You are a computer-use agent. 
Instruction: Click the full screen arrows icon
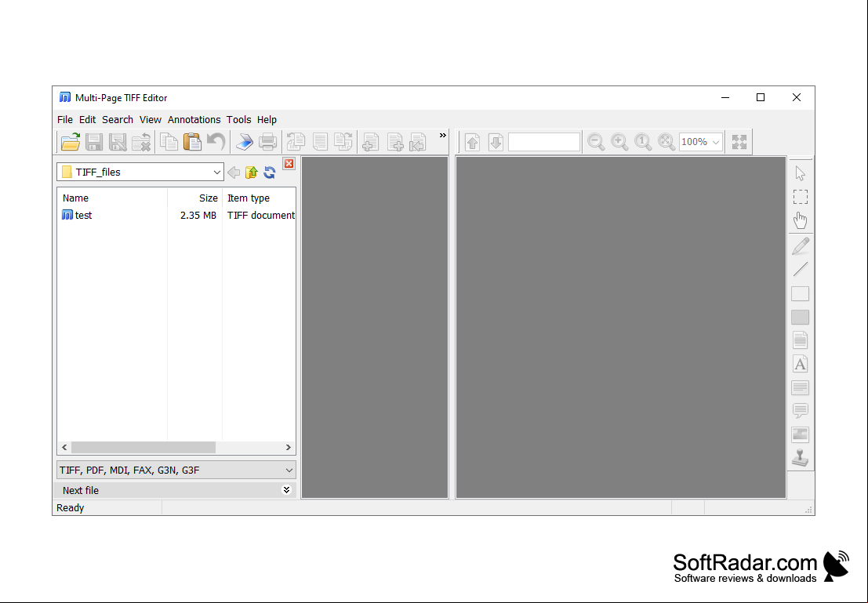click(739, 142)
